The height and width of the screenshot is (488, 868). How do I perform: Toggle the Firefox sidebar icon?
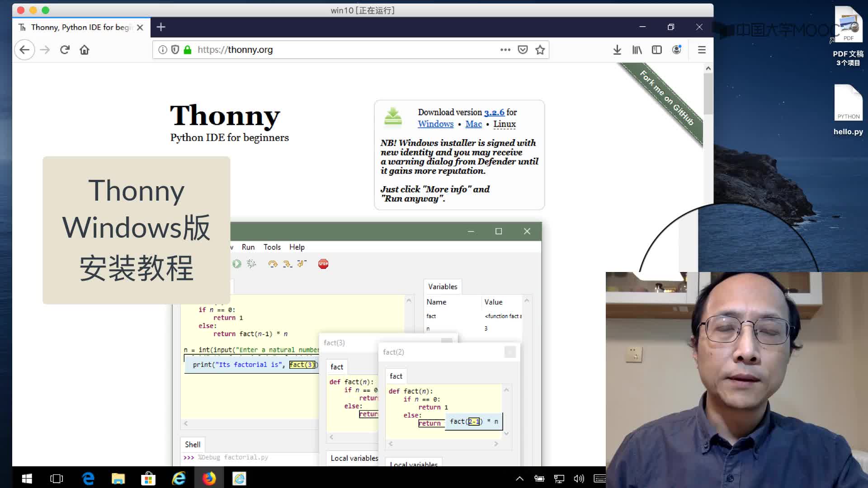657,50
